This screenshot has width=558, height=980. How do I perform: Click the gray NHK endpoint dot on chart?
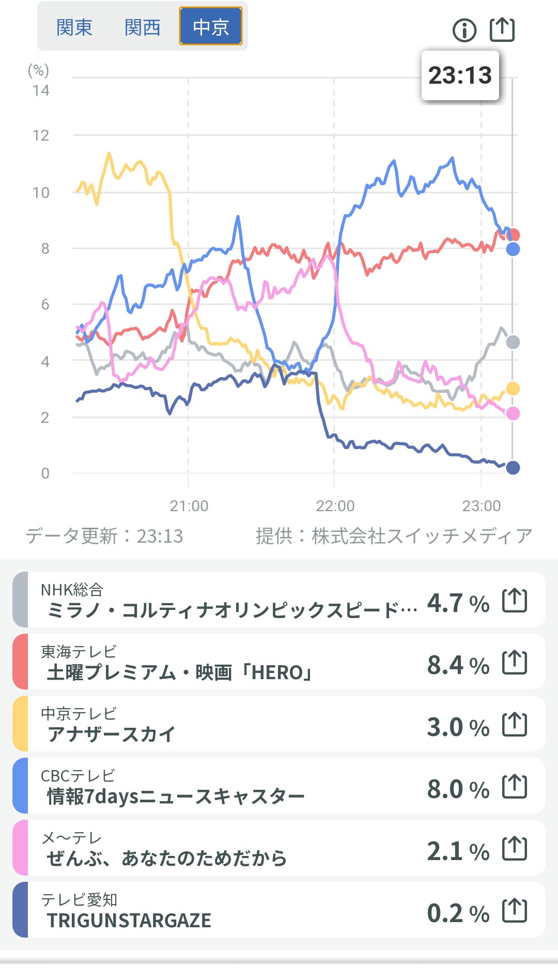pos(513,342)
